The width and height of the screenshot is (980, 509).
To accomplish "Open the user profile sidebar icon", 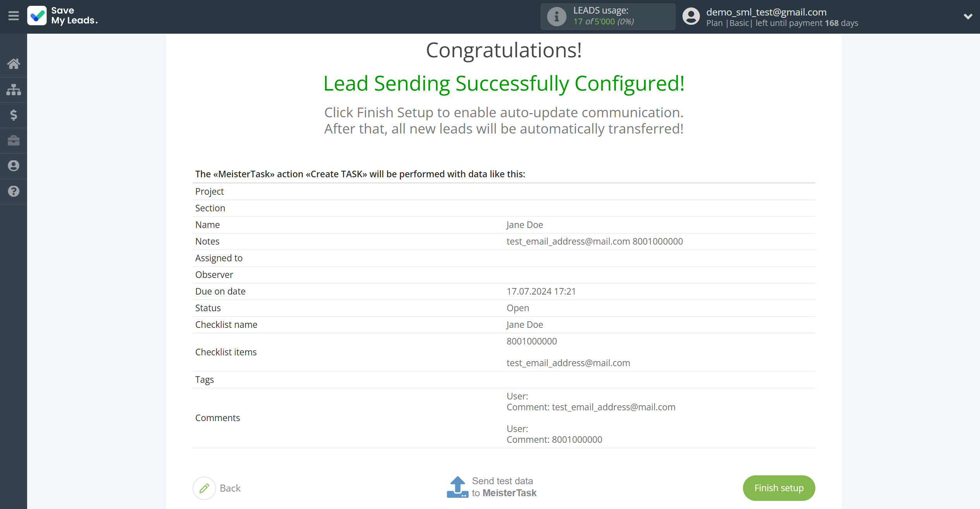I will click(14, 166).
